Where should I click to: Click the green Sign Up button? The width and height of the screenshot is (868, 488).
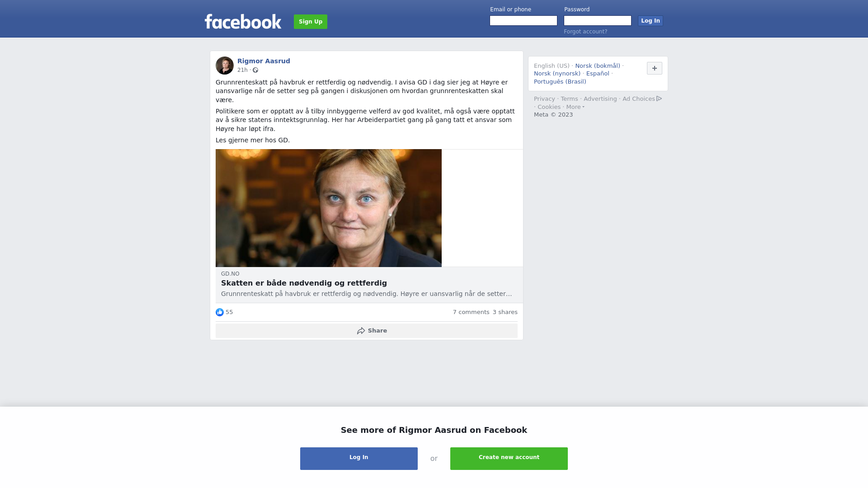311,22
